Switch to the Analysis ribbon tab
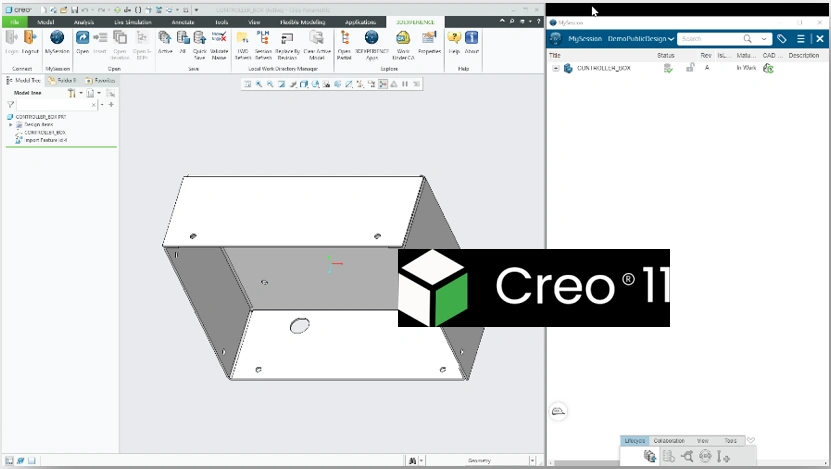This screenshot has height=469, width=831. click(84, 22)
